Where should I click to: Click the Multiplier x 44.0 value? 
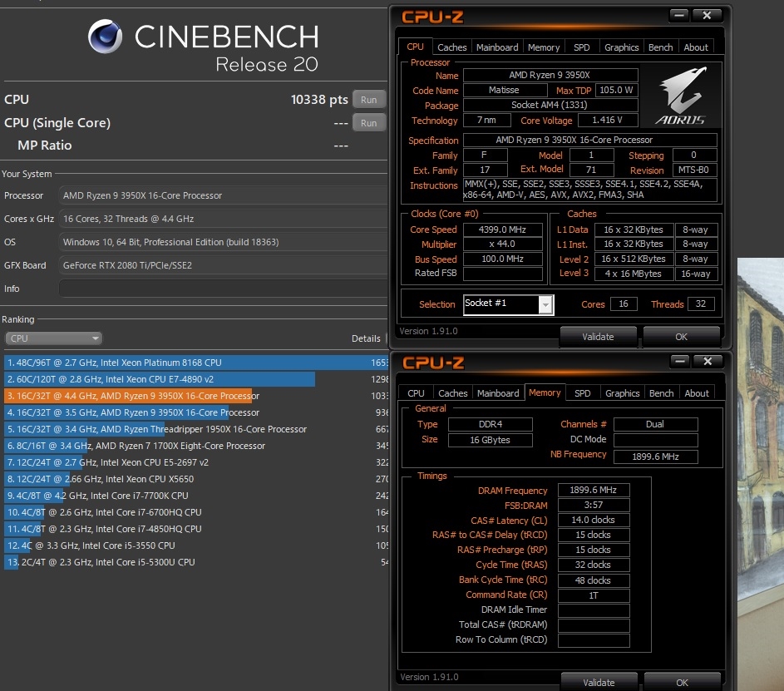click(502, 244)
